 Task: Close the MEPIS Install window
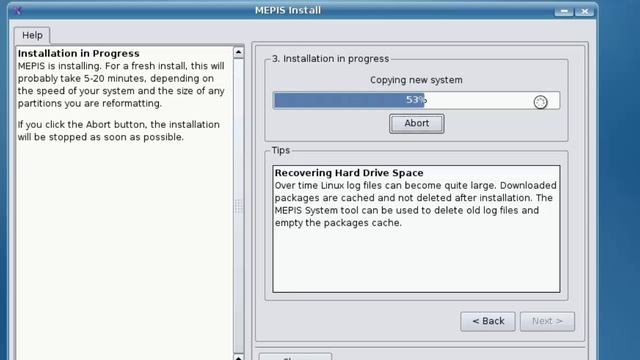(x=584, y=11)
